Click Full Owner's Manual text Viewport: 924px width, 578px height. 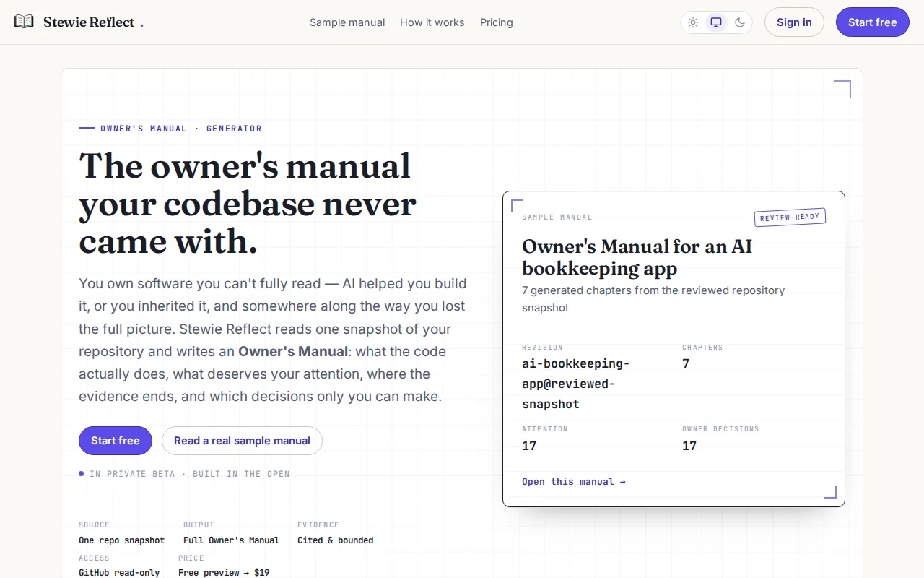tap(231, 540)
